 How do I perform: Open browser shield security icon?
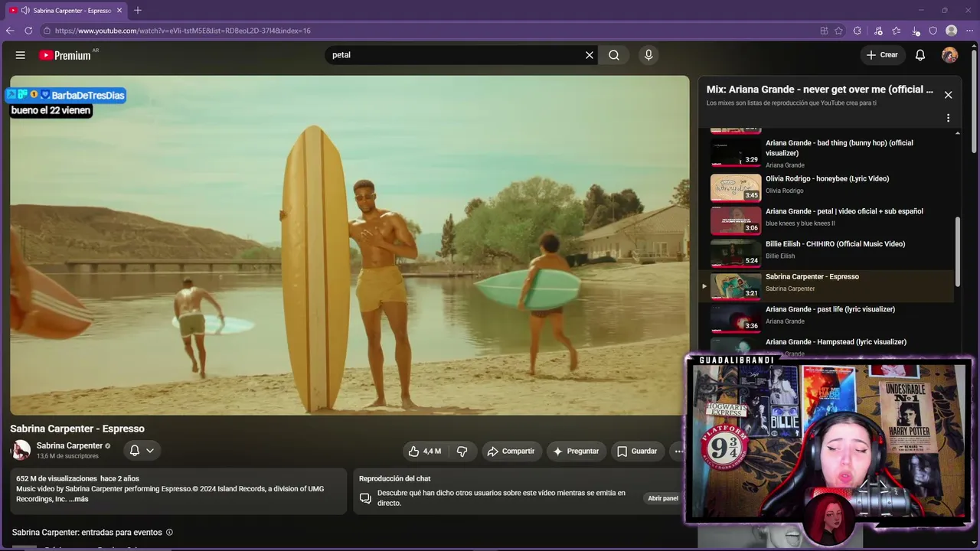(x=933, y=31)
